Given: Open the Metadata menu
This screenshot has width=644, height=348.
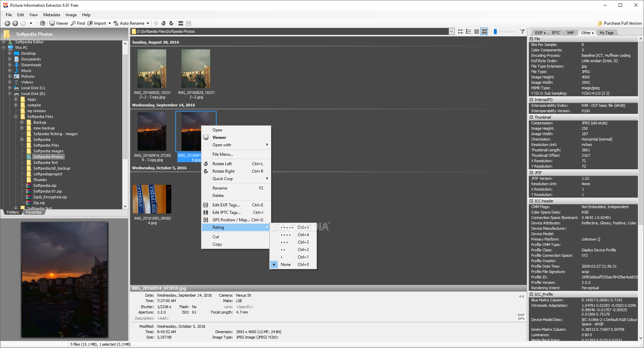Looking at the screenshot, I should (x=52, y=15).
